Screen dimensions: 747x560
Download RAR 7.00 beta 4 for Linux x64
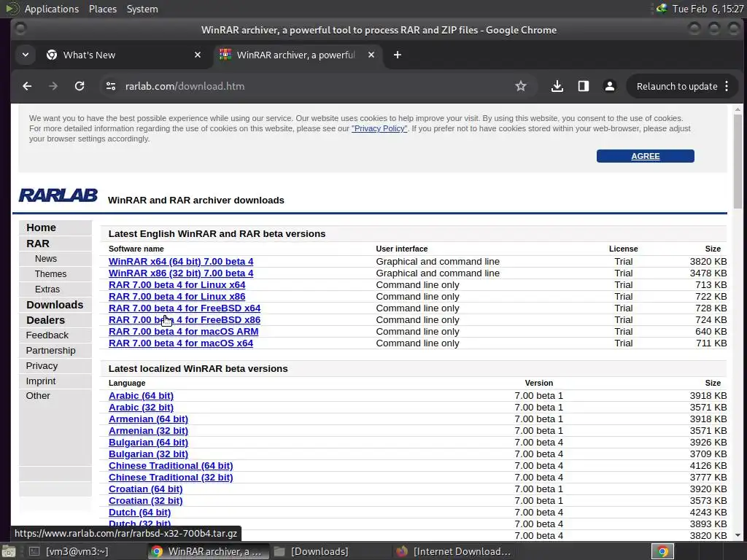(177, 285)
